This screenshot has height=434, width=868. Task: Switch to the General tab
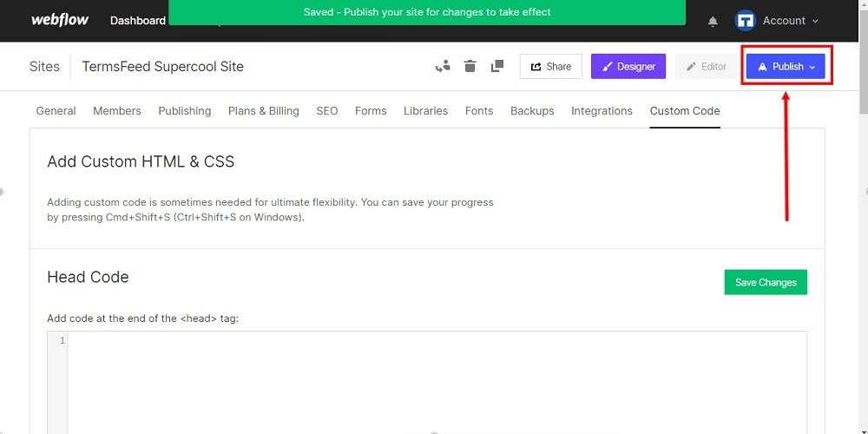tap(56, 111)
